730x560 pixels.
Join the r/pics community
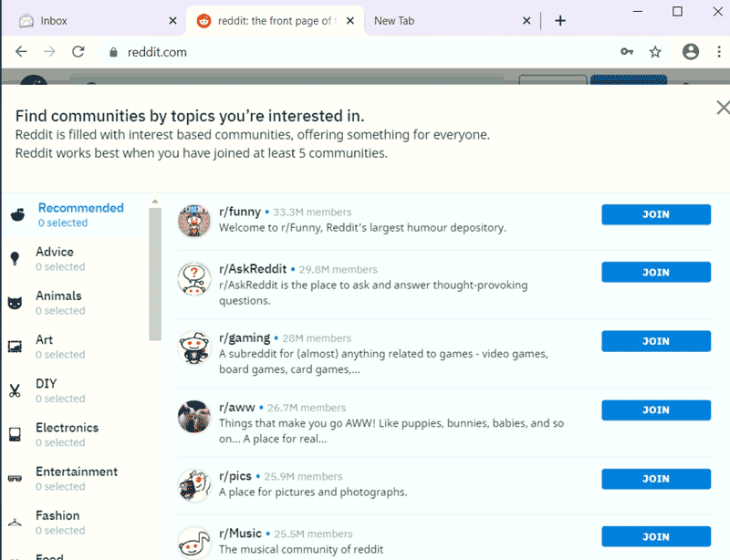click(x=656, y=479)
